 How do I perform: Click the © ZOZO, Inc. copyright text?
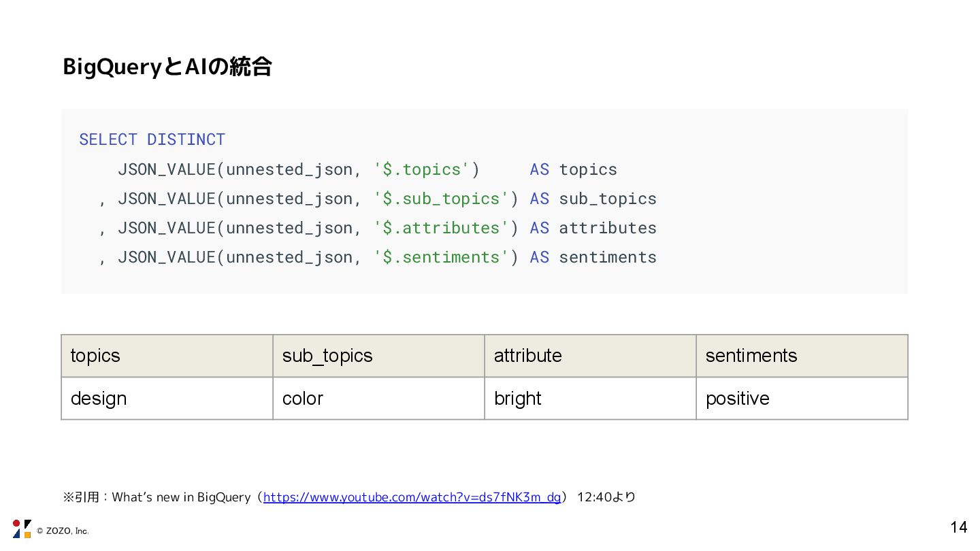pyautogui.click(x=63, y=531)
